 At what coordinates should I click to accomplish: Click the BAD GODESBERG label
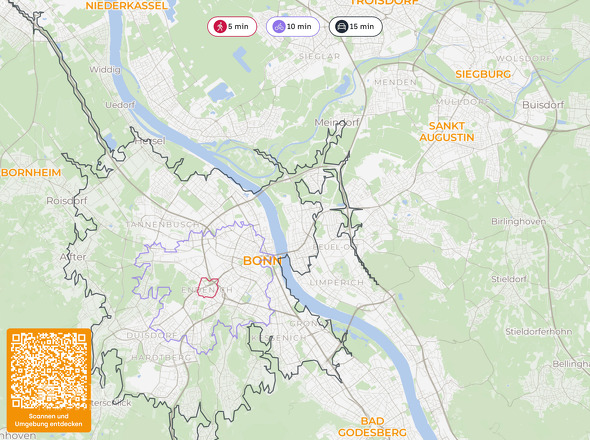pyautogui.click(x=372, y=427)
